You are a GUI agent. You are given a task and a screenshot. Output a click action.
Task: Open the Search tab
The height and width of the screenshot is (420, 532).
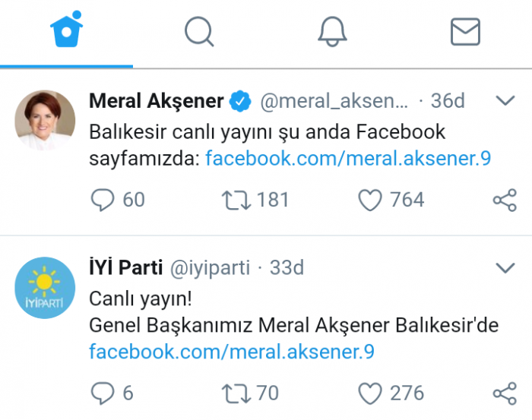coord(199,31)
